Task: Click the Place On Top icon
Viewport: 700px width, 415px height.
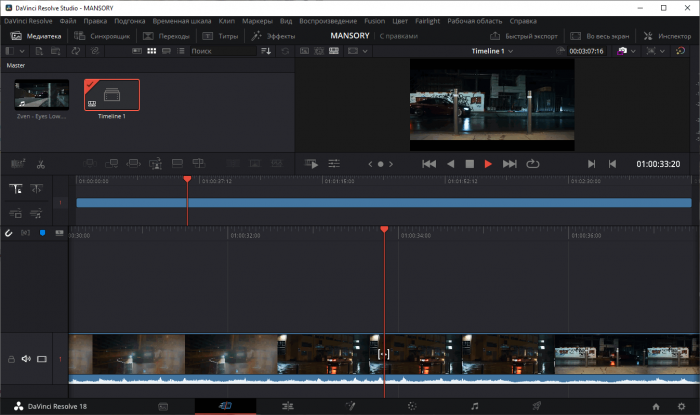Action: click(177, 164)
